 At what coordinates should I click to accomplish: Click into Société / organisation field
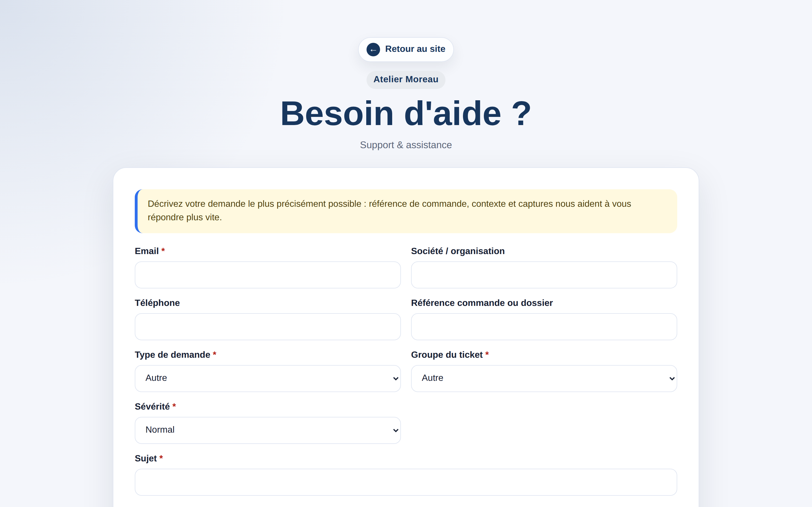pos(544,275)
